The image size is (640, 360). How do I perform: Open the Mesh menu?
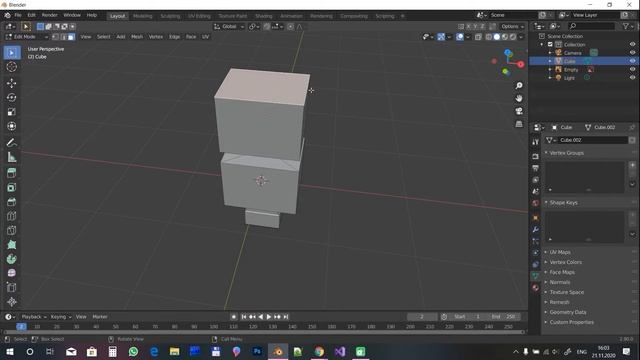tap(137, 37)
